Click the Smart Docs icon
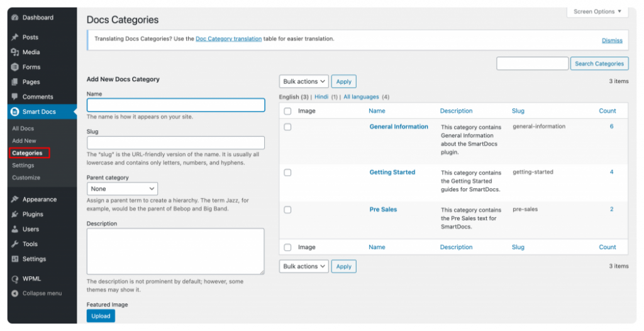Screen dimensions: 644x331 click(15, 111)
